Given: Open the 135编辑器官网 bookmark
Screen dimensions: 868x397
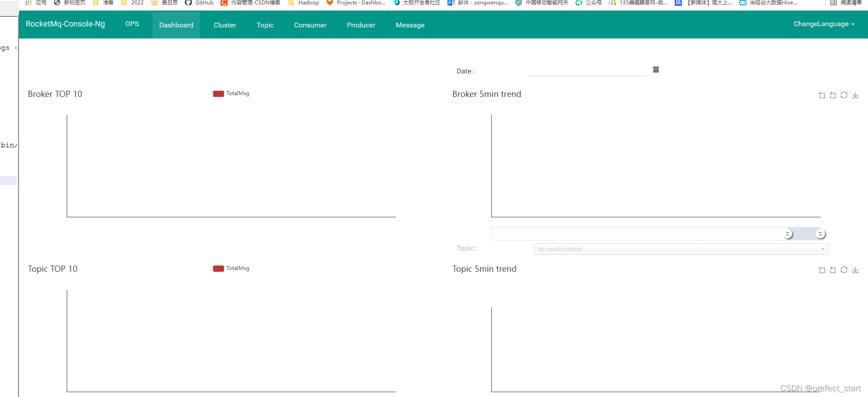Looking at the screenshot, I should click(x=638, y=3).
